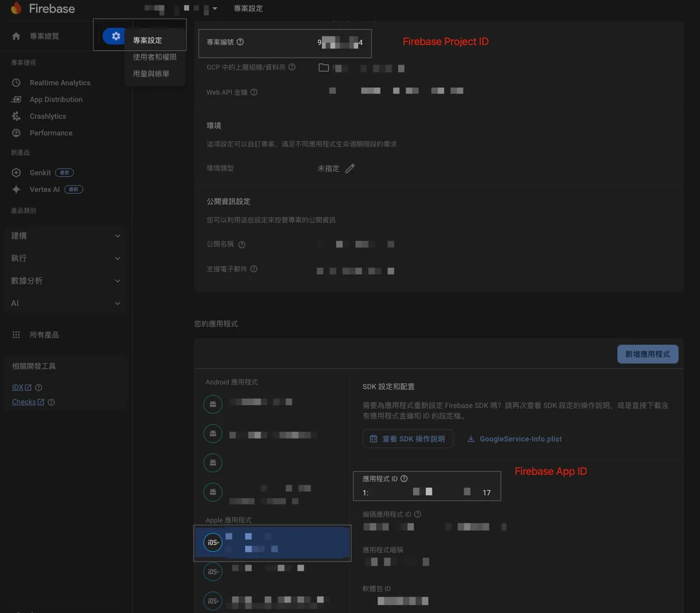
Task: Expand the 建構 category
Action: click(x=65, y=236)
